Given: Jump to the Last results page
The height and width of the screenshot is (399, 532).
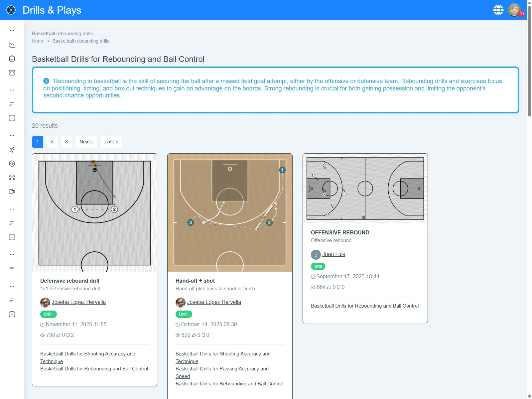Looking at the screenshot, I should (x=111, y=142).
